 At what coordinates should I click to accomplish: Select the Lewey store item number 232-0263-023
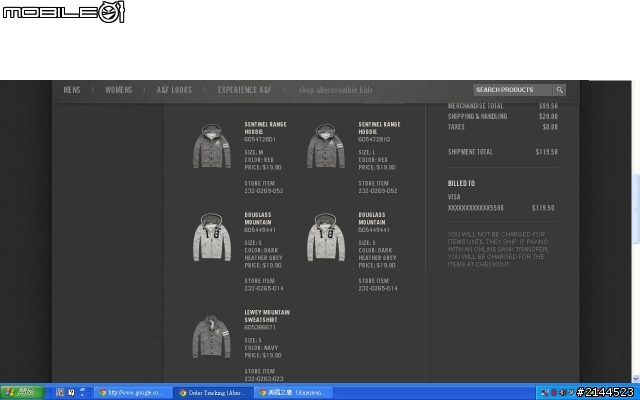pyautogui.click(x=264, y=378)
